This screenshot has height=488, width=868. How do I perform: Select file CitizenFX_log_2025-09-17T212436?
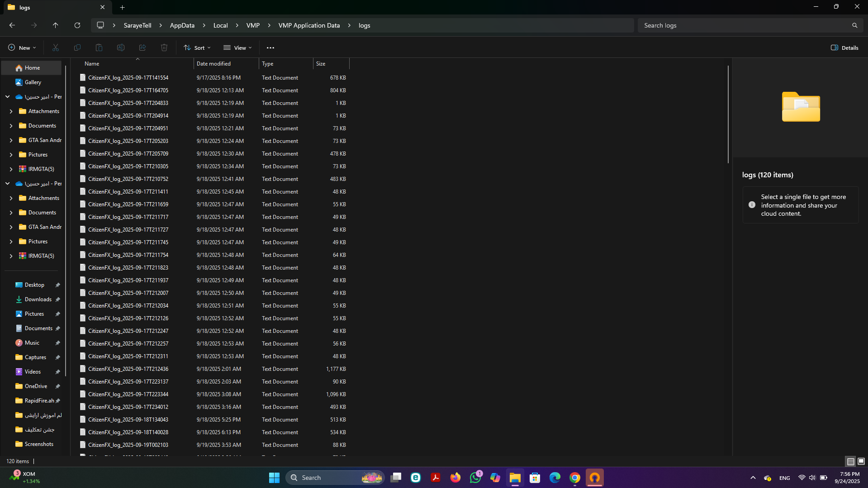click(x=128, y=369)
